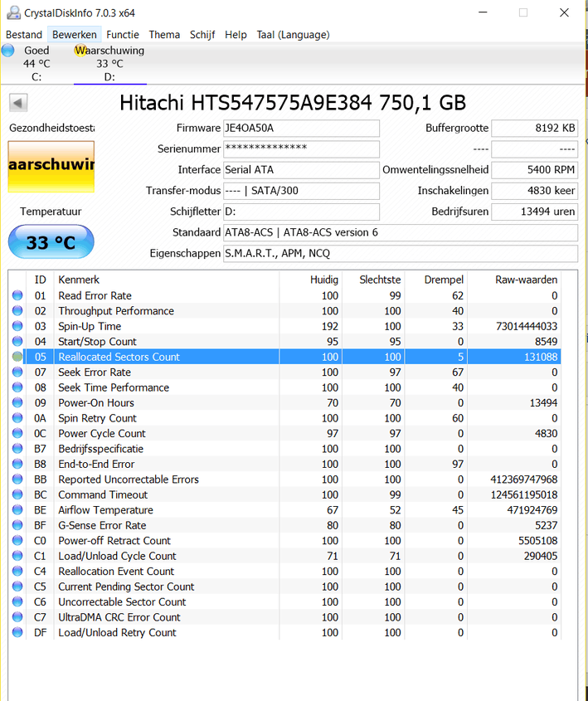Click the status icon for Reported Uncorrectable Errors

(x=17, y=480)
